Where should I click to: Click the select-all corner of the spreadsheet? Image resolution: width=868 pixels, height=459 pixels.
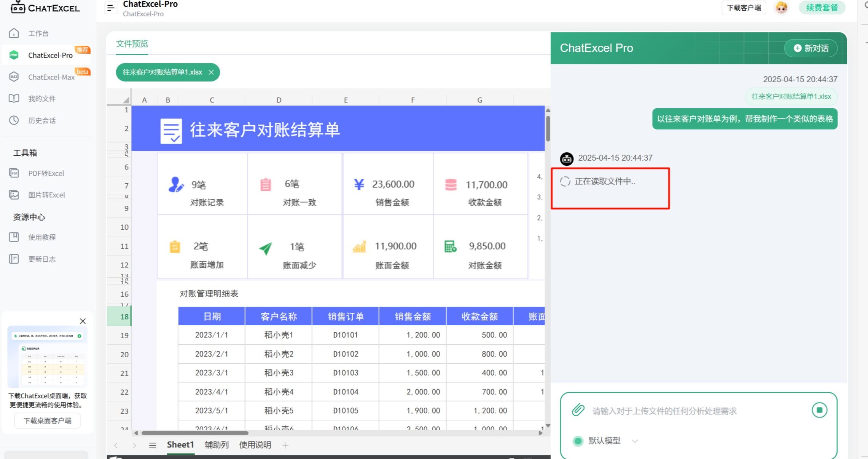pos(119,97)
